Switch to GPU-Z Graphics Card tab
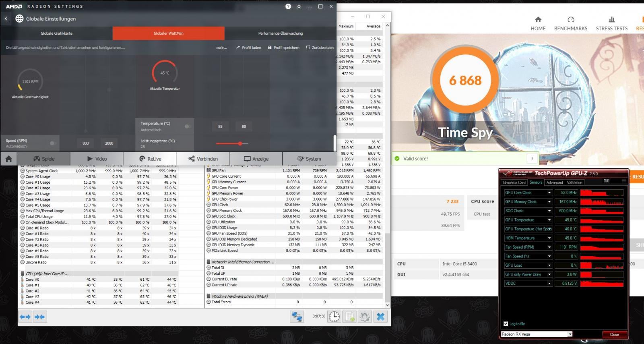This screenshot has height=344, width=644. [x=514, y=182]
